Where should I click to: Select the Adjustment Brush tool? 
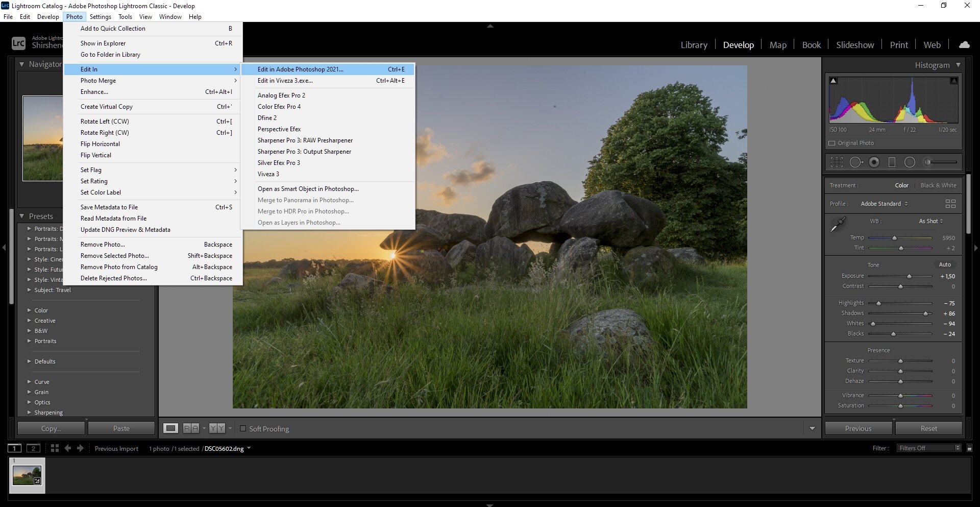click(x=928, y=162)
